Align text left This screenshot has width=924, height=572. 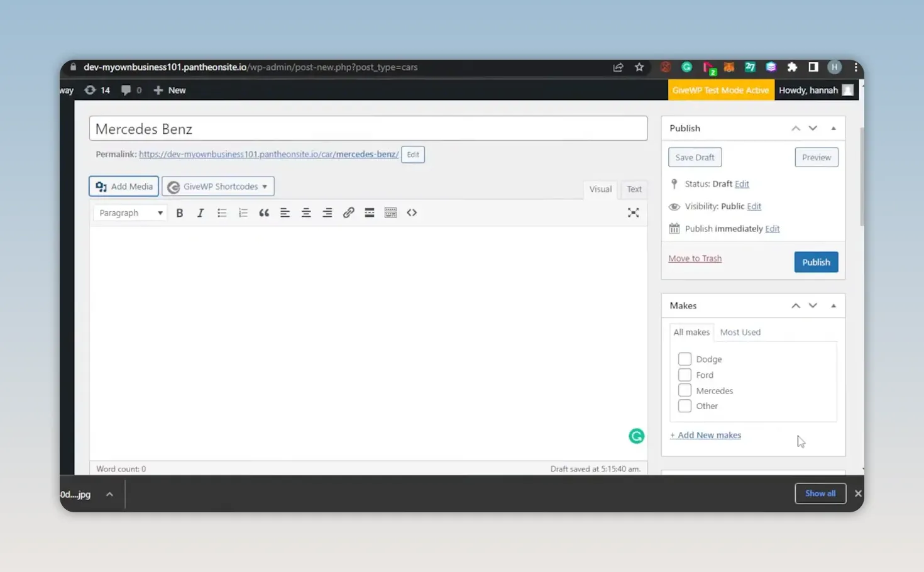tap(285, 213)
